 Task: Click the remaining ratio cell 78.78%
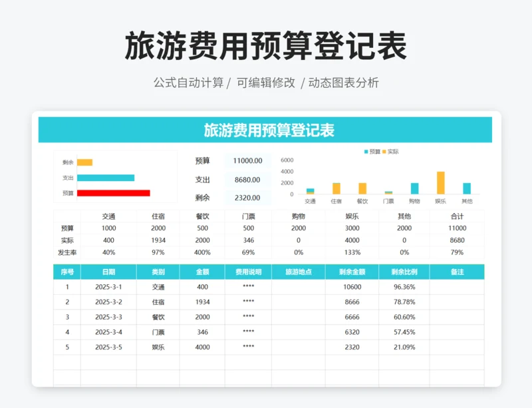click(404, 302)
